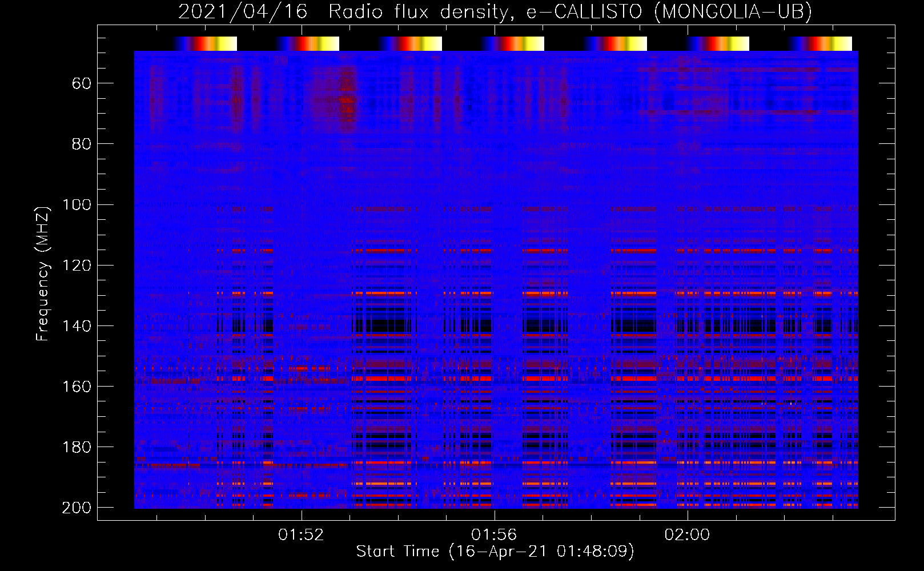Click the last color bar at top right
The image size is (924, 571).
(x=821, y=43)
